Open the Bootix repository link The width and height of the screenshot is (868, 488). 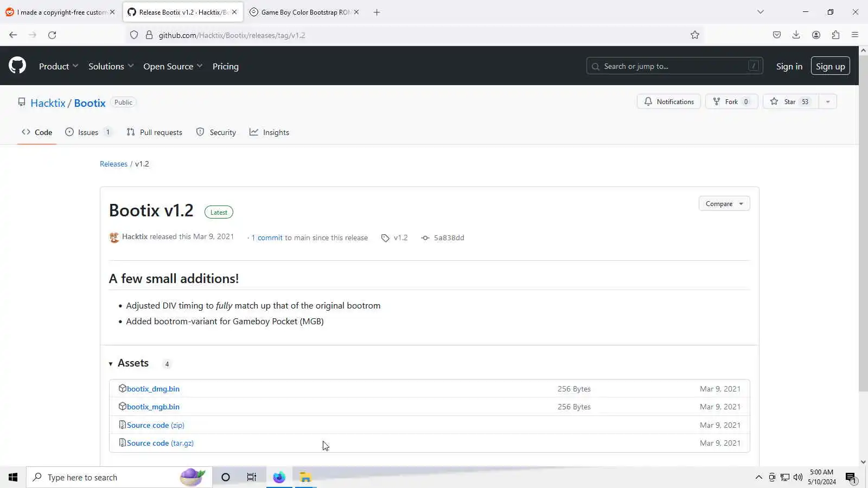click(90, 103)
